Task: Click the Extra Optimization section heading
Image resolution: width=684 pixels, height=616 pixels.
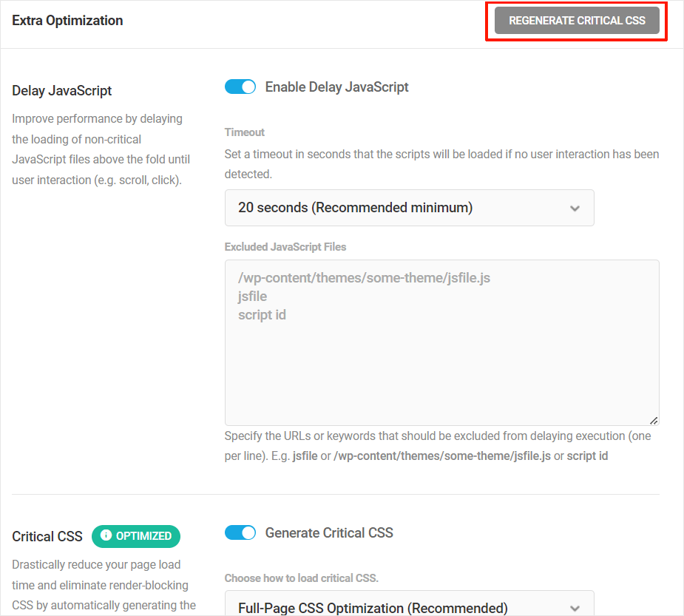Action: point(67,20)
